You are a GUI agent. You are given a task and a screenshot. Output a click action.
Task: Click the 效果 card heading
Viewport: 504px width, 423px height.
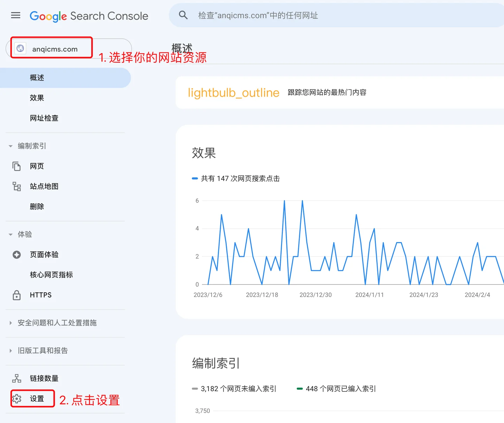point(204,153)
